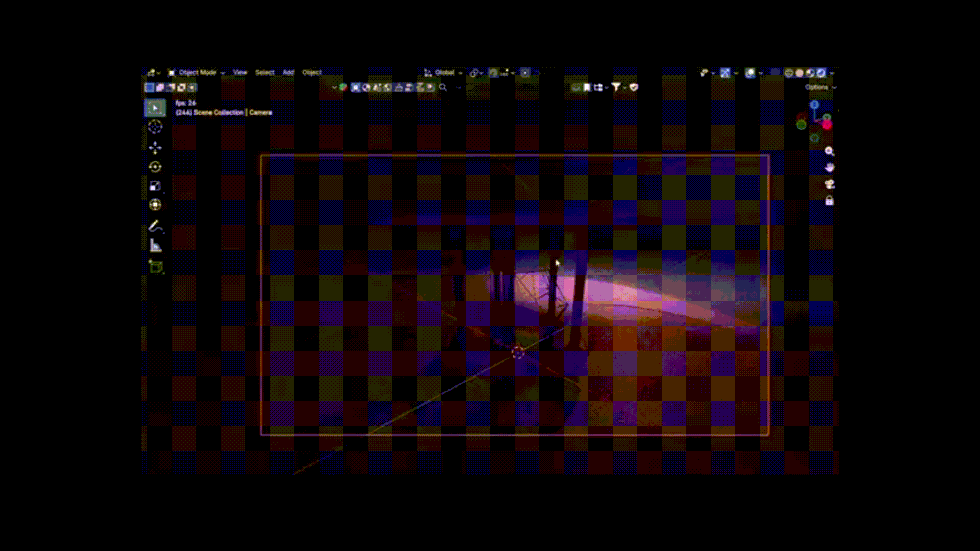Click the red X axis on gizmo
980x551 pixels.
point(827,125)
